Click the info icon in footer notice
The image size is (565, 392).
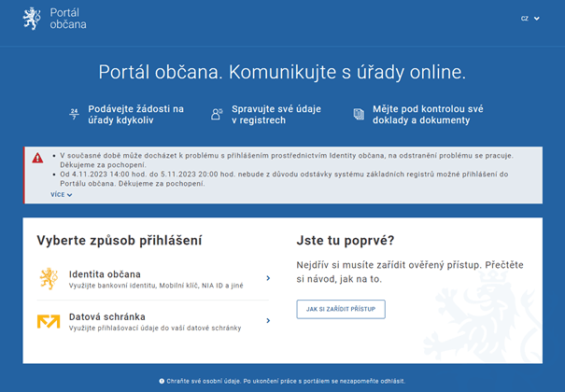pos(162,381)
